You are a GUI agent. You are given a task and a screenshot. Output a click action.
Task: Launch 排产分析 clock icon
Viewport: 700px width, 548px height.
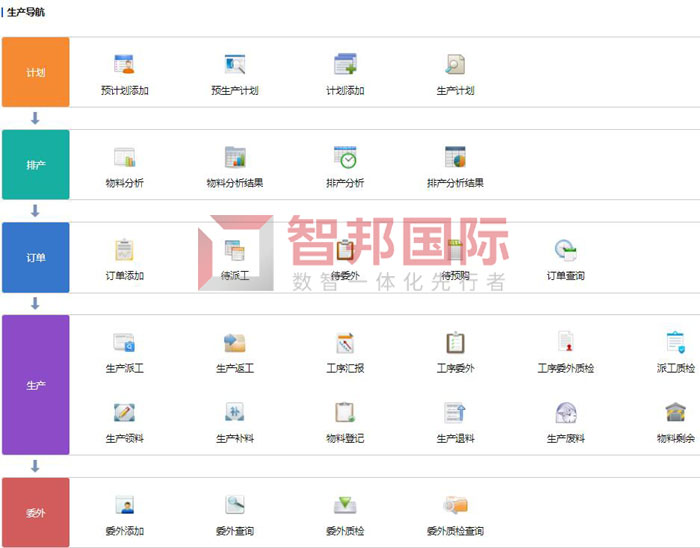pos(345,158)
